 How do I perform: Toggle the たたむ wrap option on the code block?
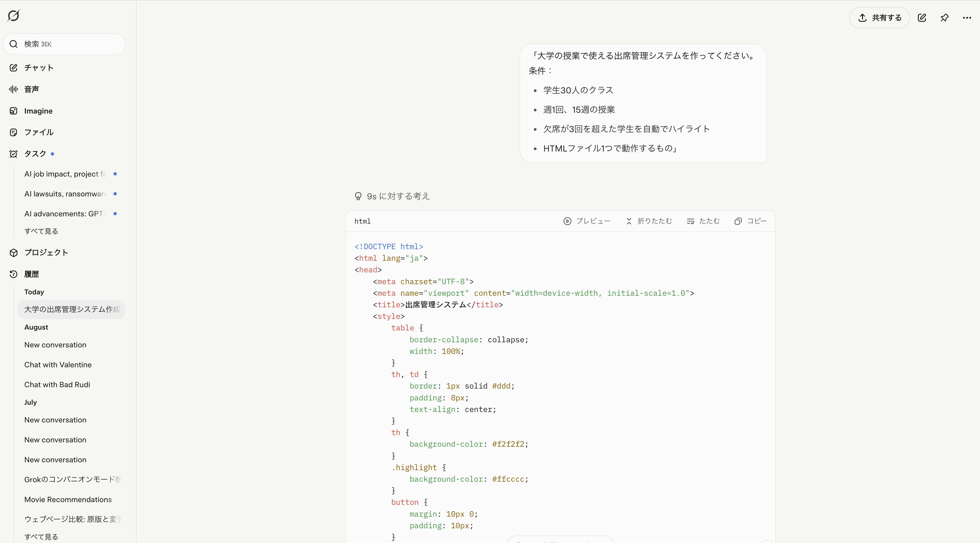coord(703,221)
